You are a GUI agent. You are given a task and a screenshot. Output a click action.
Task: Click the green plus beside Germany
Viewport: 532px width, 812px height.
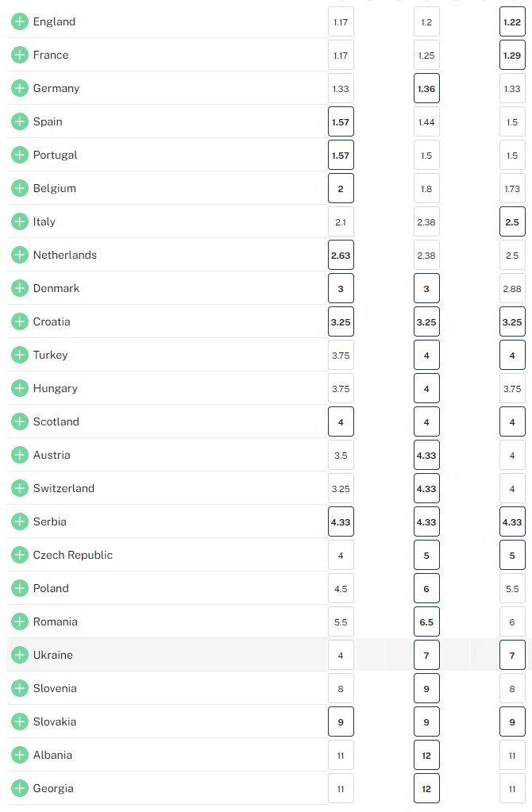(x=19, y=88)
